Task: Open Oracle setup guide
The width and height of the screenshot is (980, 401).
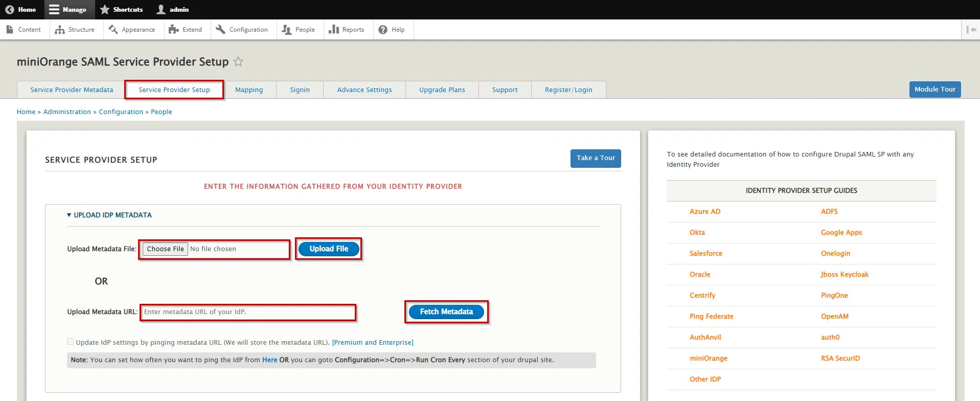Action: tap(700, 274)
